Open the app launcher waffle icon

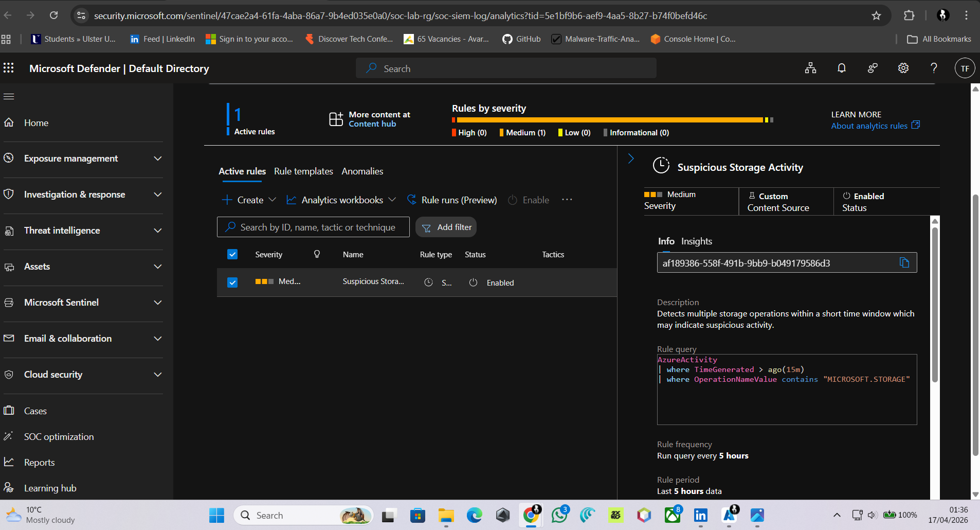click(9, 68)
